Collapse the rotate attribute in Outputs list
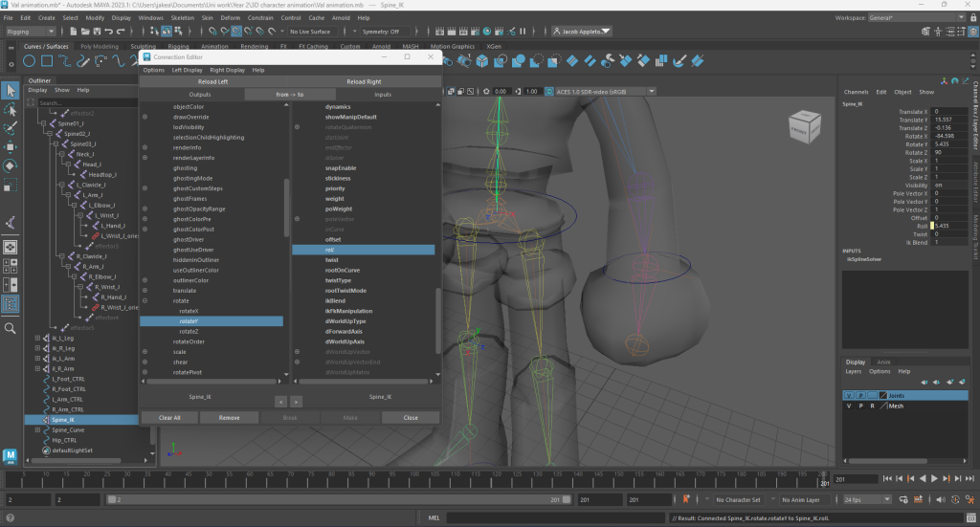This screenshot has height=527, width=980. click(145, 300)
